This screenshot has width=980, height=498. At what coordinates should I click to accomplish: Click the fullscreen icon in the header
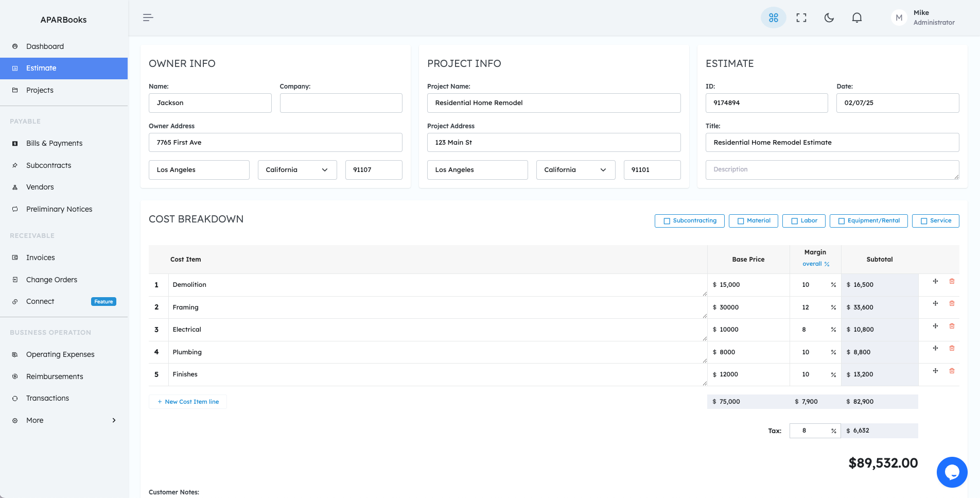click(x=801, y=18)
